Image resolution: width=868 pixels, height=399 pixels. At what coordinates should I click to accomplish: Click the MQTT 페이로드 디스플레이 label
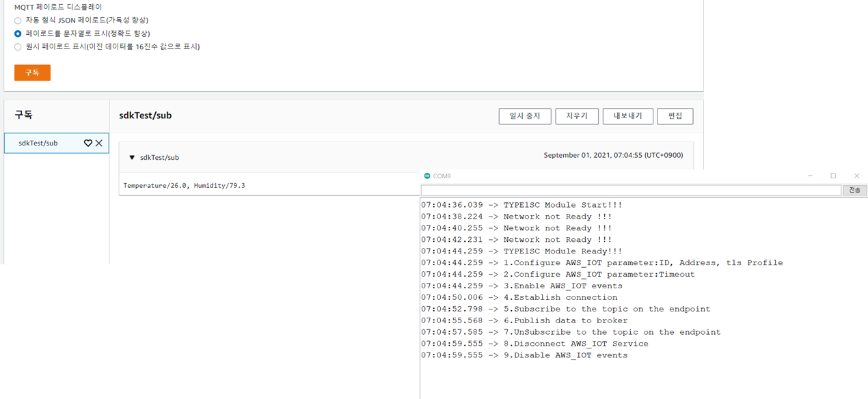(58, 7)
